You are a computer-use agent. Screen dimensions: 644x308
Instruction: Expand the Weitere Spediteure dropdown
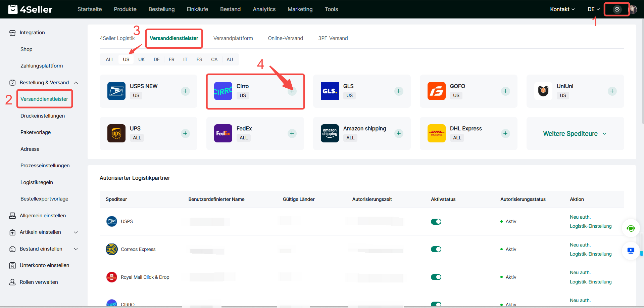(575, 134)
